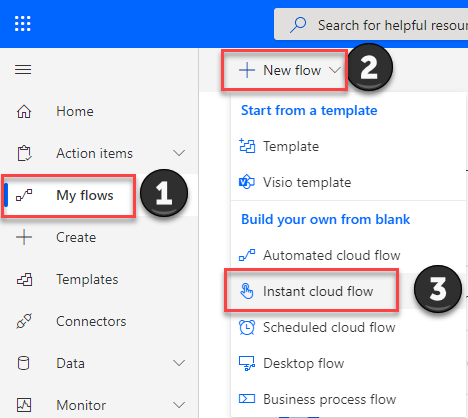This screenshot has height=418, width=468.
Task: Click the New flow button label
Action: click(x=292, y=70)
